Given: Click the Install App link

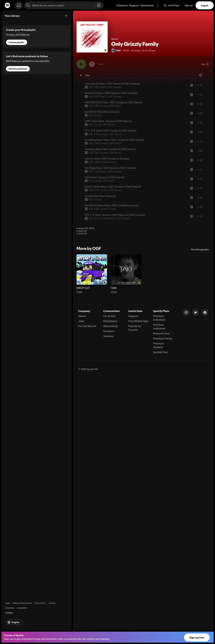Looking at the screenshot, I should 171,6.
